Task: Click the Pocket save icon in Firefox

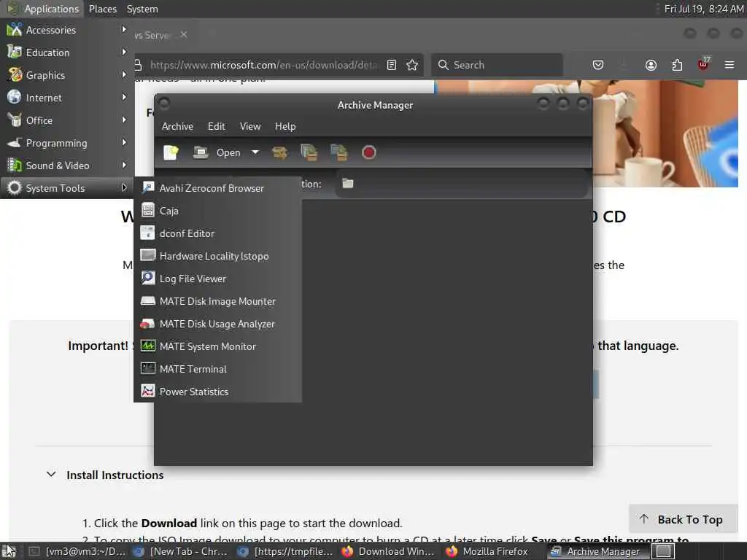Action: coord(598,65)
